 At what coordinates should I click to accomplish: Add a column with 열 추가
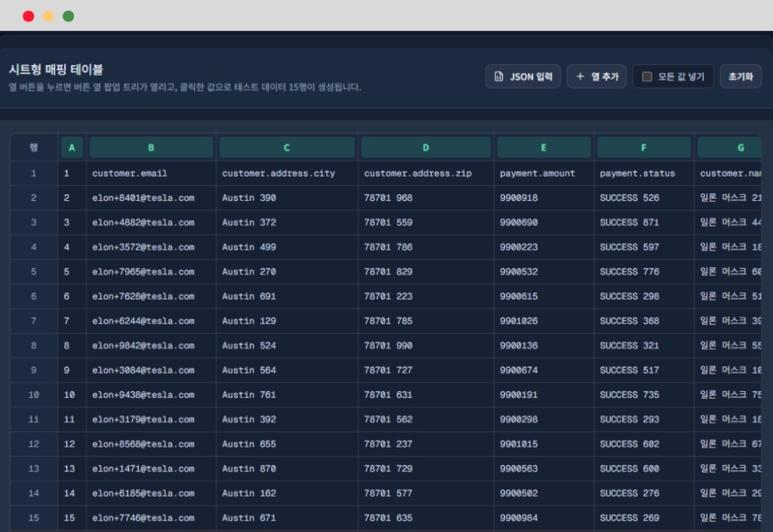pos(596,76)
